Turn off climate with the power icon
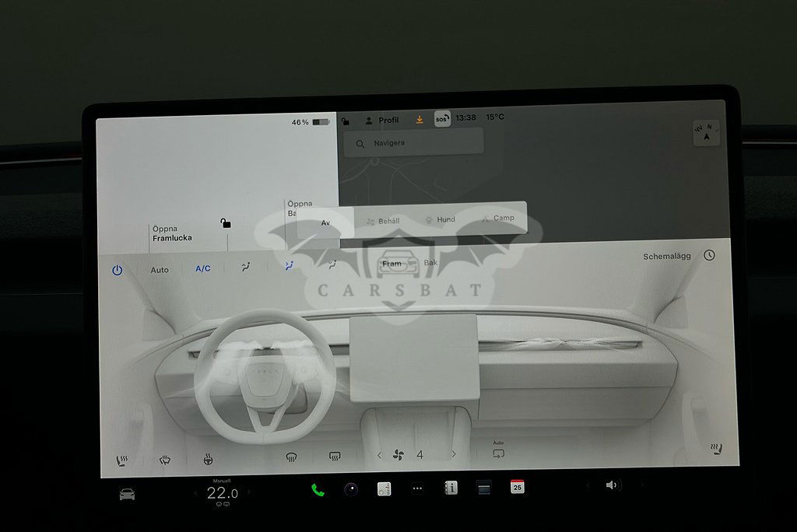Viewport: 797px width, 532px height. (x=117, y=270)
